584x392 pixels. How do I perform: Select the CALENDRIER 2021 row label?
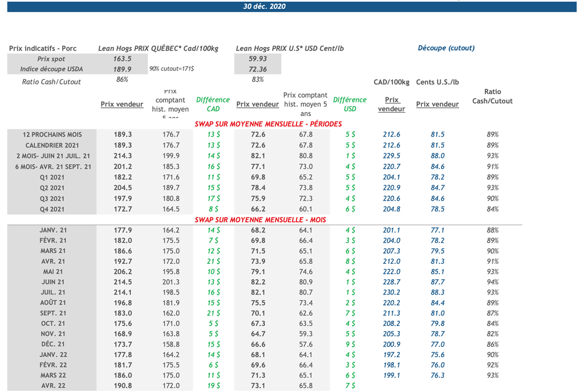pos(52,145)
